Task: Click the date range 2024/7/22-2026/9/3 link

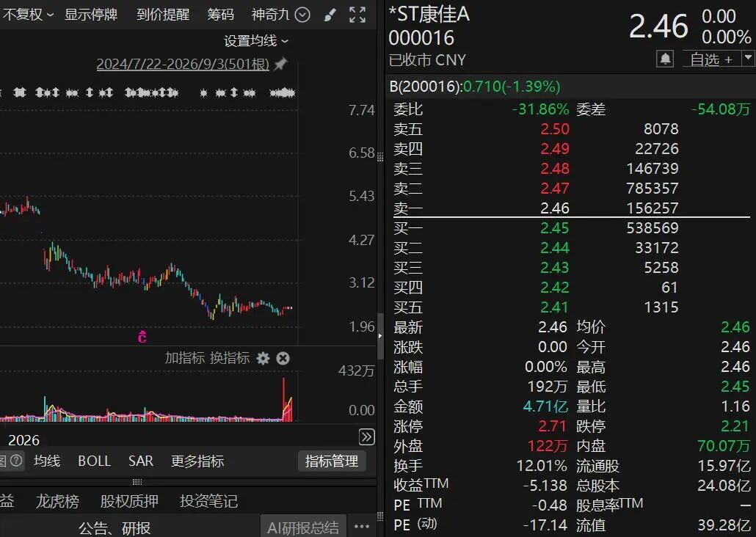Action: click(183, 64)
